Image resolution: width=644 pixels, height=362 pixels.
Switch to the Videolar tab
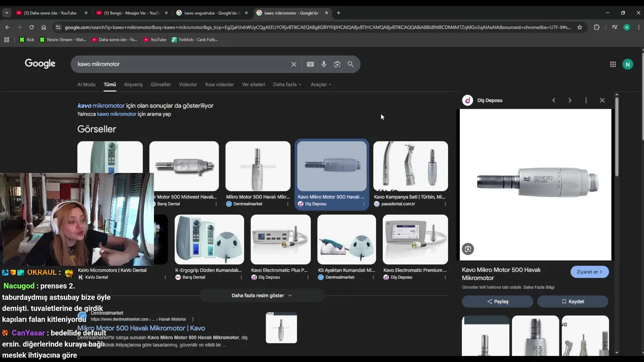(188, 84)
